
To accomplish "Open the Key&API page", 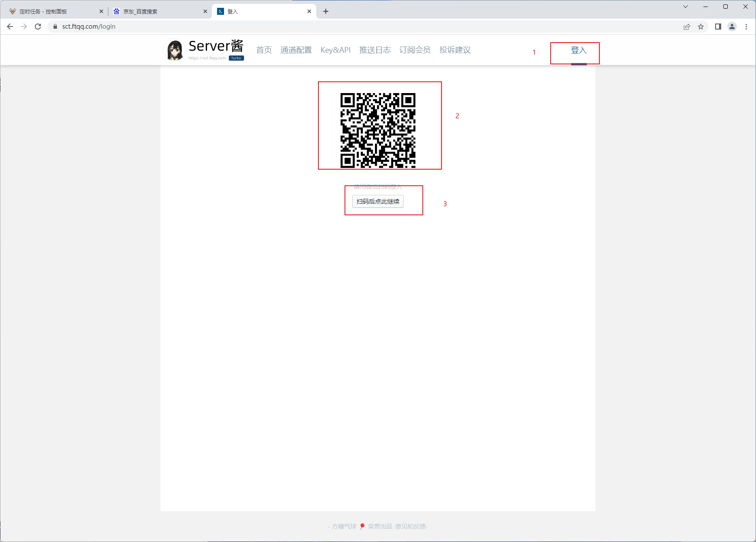I will coord(335,50).
